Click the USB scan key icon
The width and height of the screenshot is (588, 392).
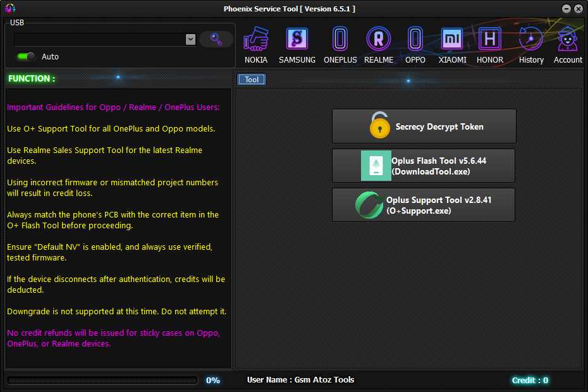click(215, 39)
